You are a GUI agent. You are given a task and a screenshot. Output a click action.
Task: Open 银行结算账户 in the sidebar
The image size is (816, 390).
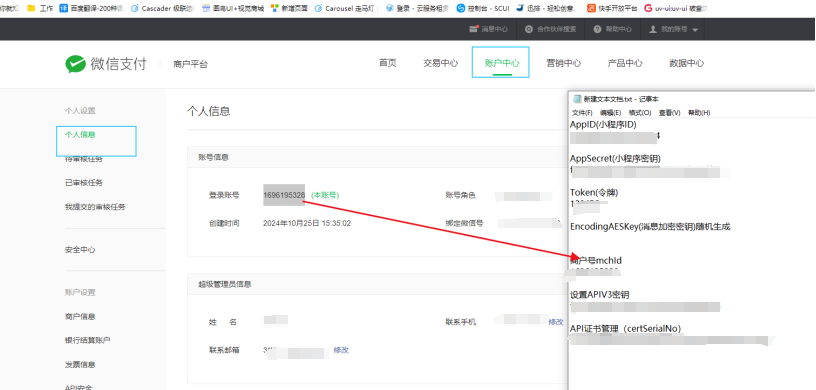pos(87,340)
